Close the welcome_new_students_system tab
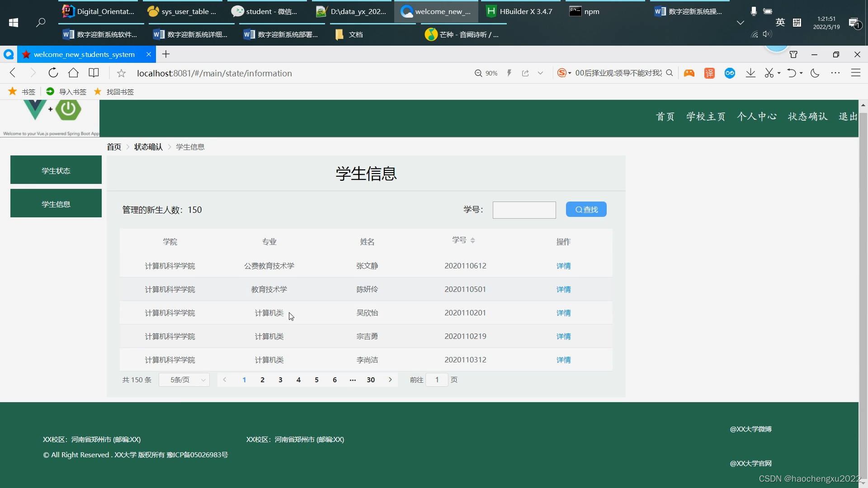Screen dimensions: 868x488 [149, 54]
